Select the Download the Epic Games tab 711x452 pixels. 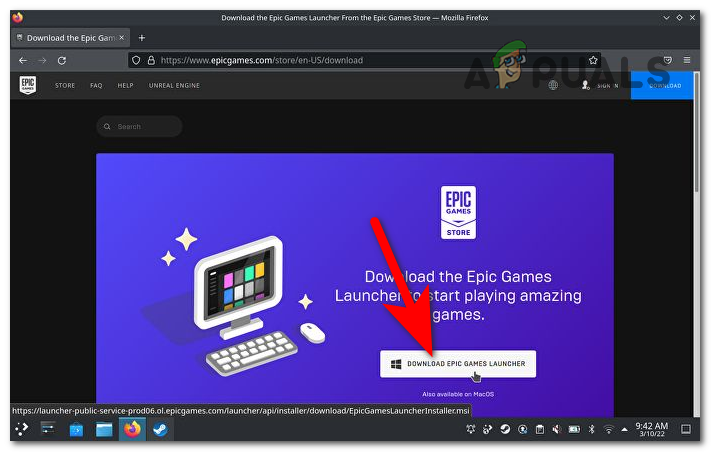coord(70,38)
